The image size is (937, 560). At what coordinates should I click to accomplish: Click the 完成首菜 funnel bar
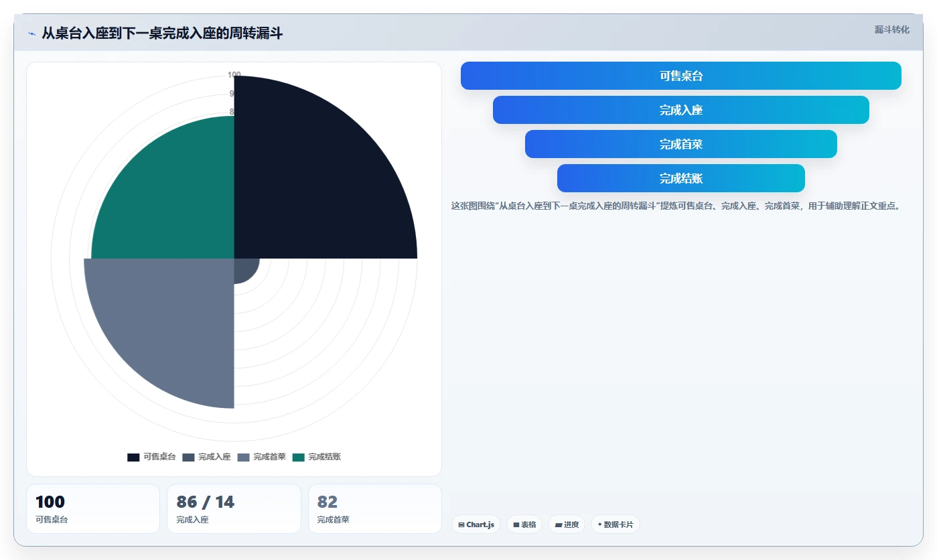(x=680, y=144)
